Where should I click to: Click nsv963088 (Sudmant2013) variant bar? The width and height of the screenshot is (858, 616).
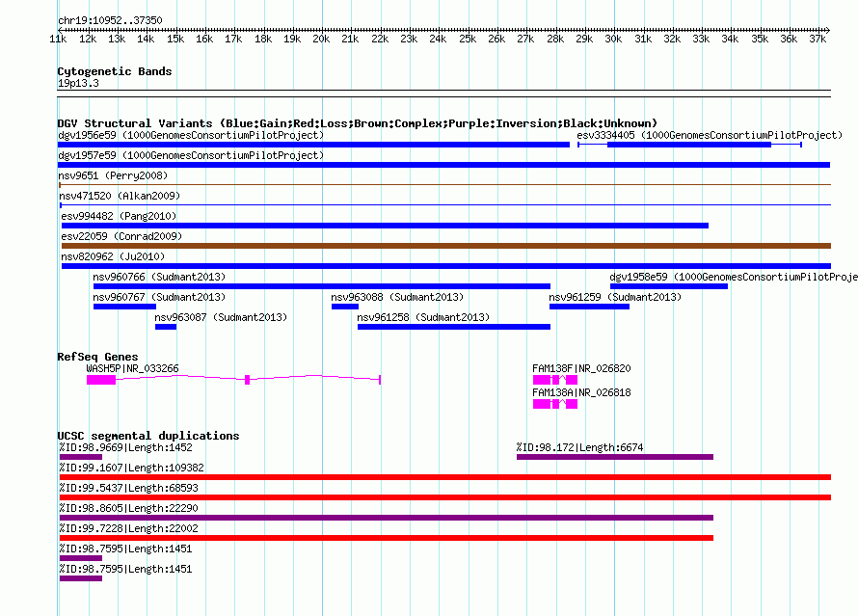click(x=345, y=307)
